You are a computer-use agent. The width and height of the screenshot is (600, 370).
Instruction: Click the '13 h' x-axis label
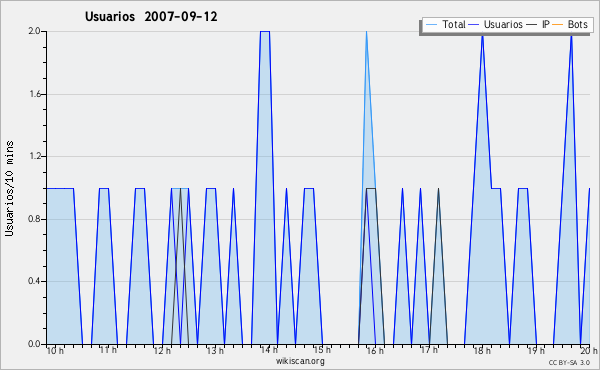[x=215, y=350]
